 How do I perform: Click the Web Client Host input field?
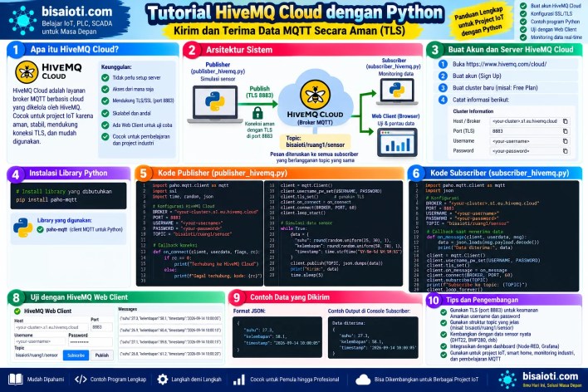51,327
